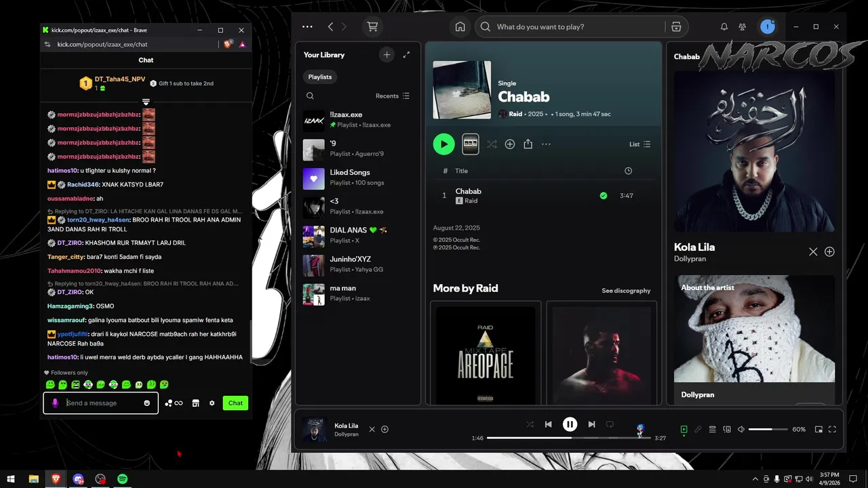Open the DIAL ANAS playlist

357,235
